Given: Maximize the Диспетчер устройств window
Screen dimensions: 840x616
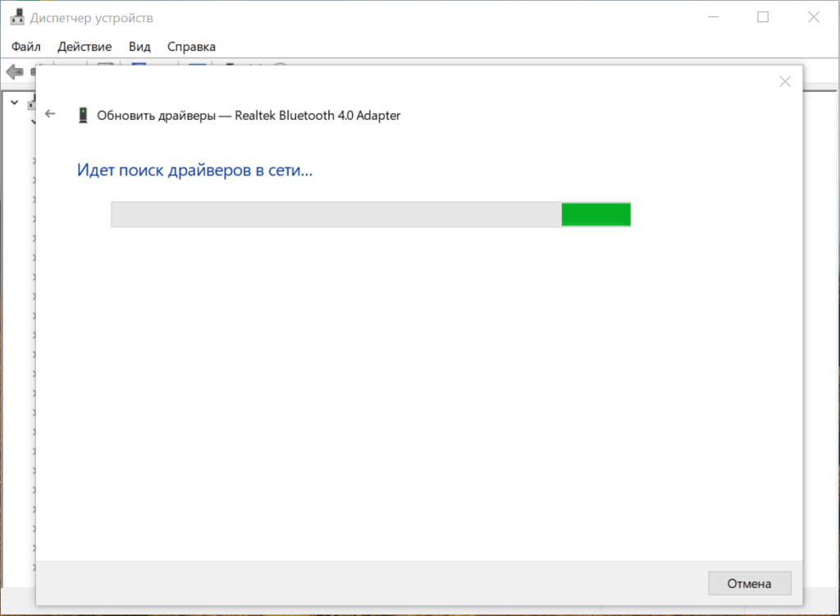Looking at the screenshot, I should click(x=763, y=17).
